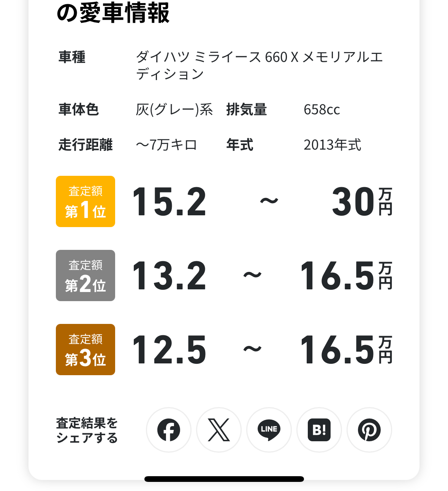This screenshot has height=491, width=448.
Task: Tap the home indicator bar at bottom
Action: pyautogui.click(x=224, y=479)
